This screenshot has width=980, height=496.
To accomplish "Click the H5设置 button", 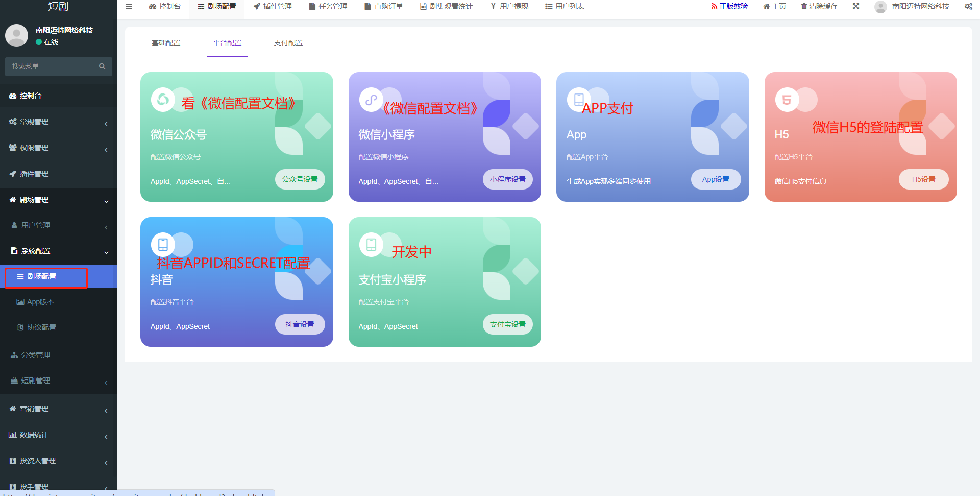I will (x=924, y=179).
